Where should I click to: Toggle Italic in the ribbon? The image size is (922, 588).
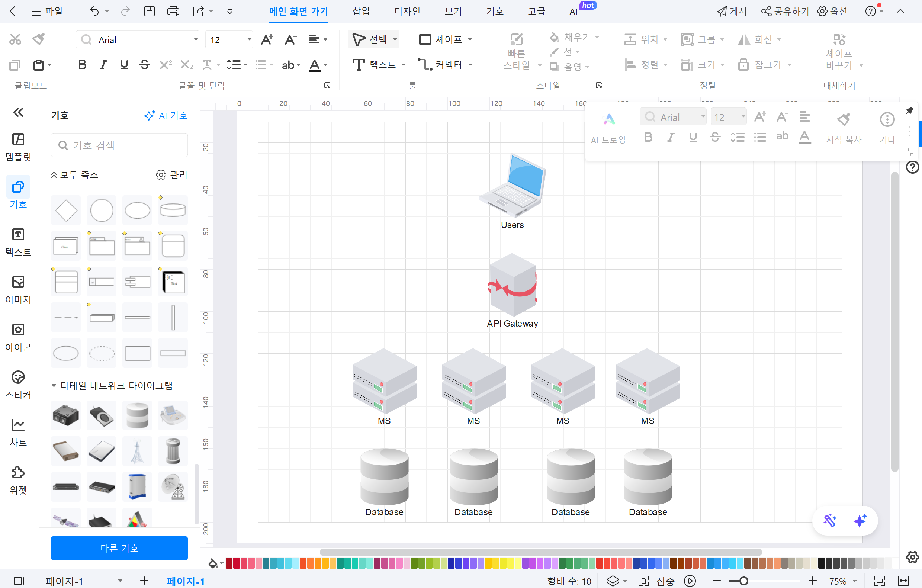[103, 65]
